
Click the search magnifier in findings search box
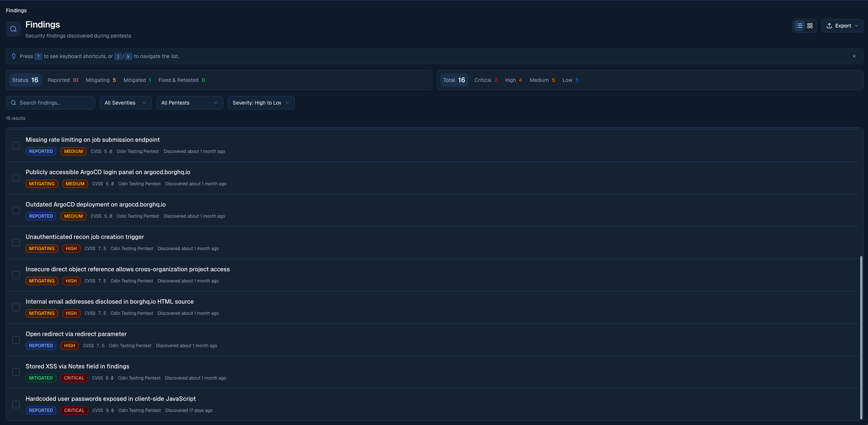click(x=13, y=102)
